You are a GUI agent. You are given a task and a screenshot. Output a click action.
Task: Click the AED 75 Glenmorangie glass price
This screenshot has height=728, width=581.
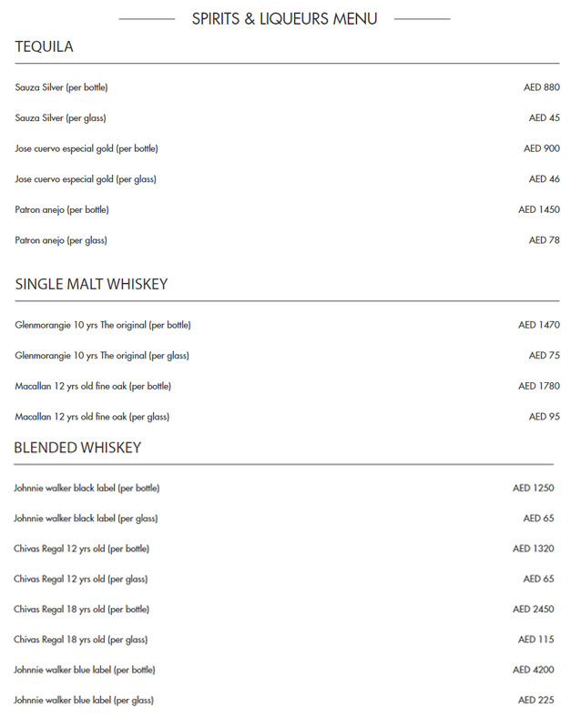pyautogui.click(x=545, y=356)
